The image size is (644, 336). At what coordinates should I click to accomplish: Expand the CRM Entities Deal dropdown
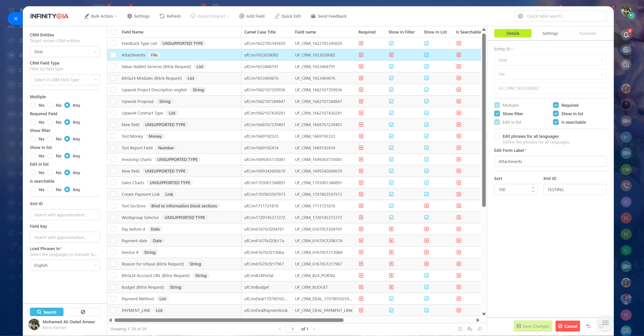(65, 52)
